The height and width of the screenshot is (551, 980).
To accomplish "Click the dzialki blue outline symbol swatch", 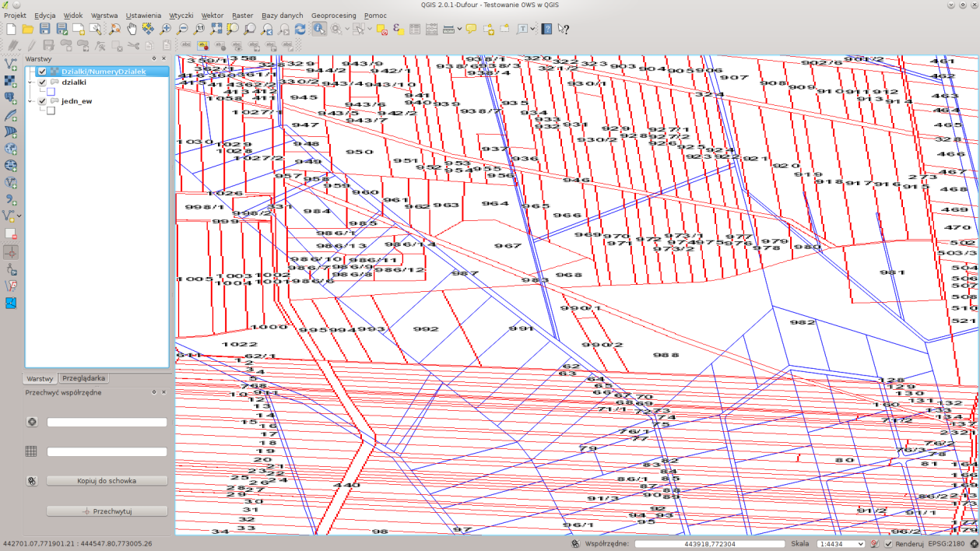I will (51, 92).
